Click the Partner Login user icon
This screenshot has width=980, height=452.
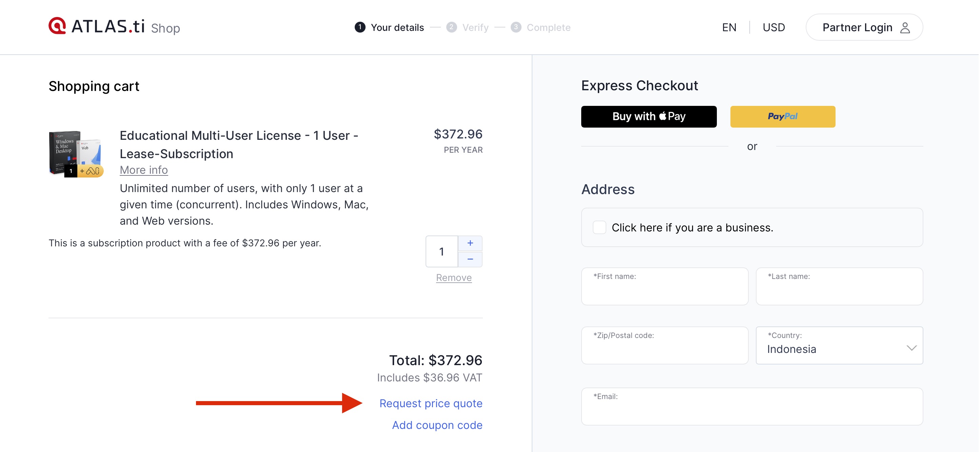click(x=905, y=27)
